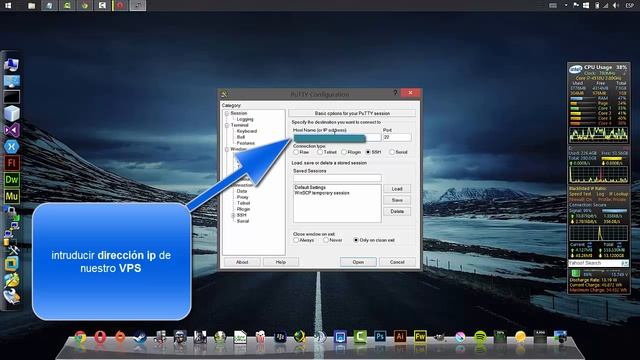640x360 pixels.
Task: Select WinSCP temporary session entry
Action: (322, 193)
